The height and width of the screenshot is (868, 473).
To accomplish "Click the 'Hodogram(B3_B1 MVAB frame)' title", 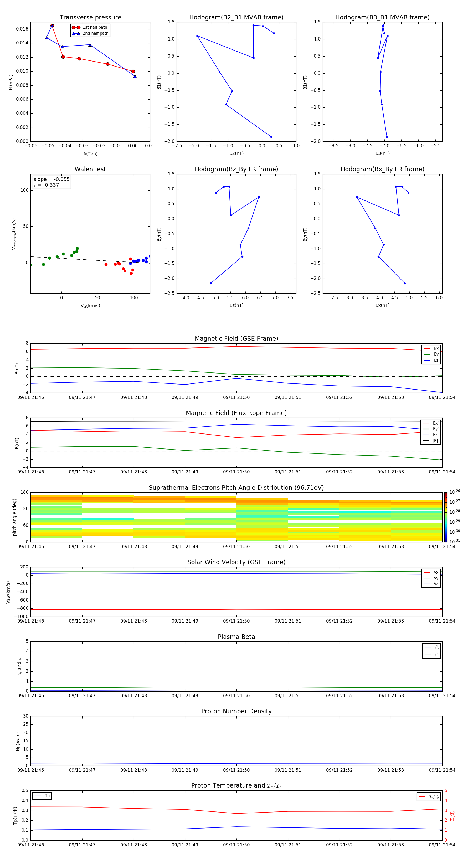I will point(382,18).
